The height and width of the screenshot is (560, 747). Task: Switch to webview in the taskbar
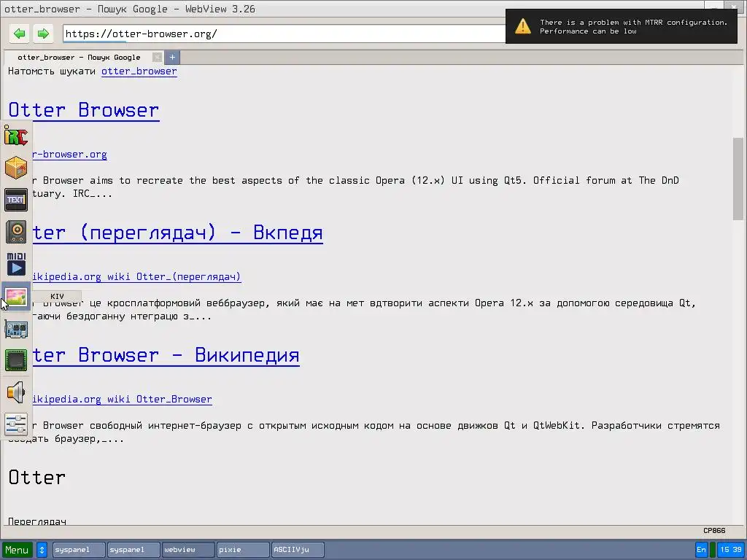(188, 550)
